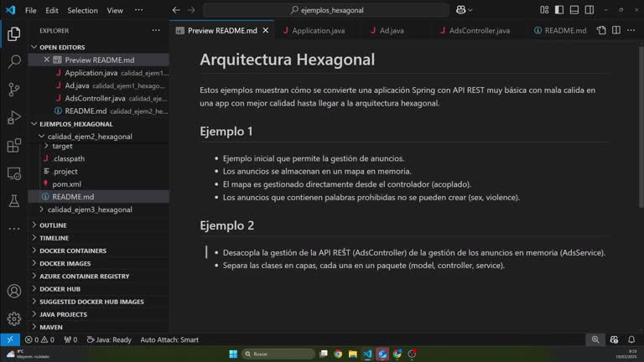
Task: Expand the target folder
Action: point(46,146)
